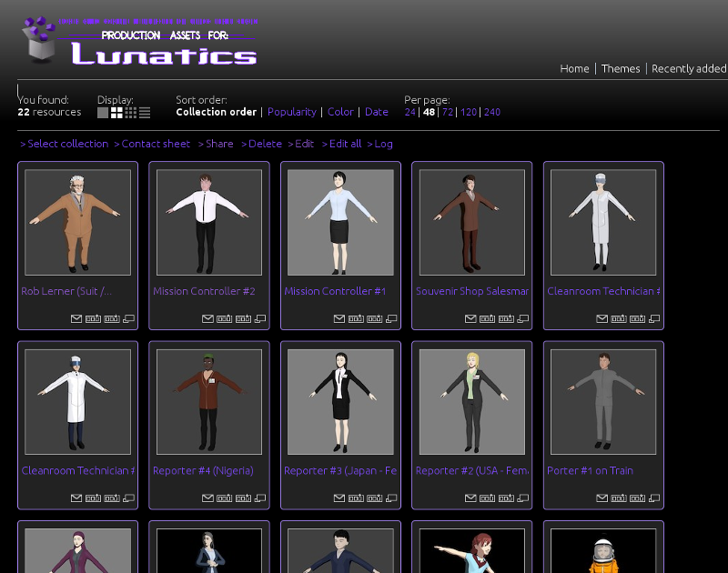
Task: Click envelope icon under Reporter #4 (Nigeria)
Action: pyautogui.click(x=207, y=498)
